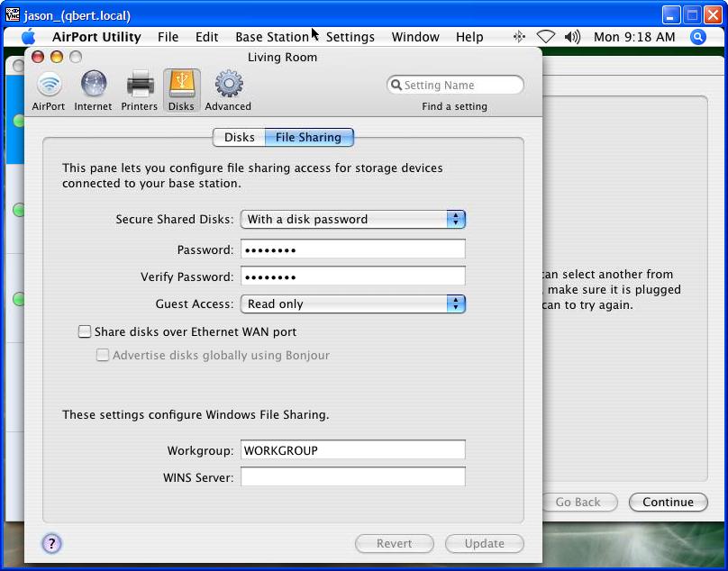Click the magnifier icon in Setting Name field

point(396,85)
